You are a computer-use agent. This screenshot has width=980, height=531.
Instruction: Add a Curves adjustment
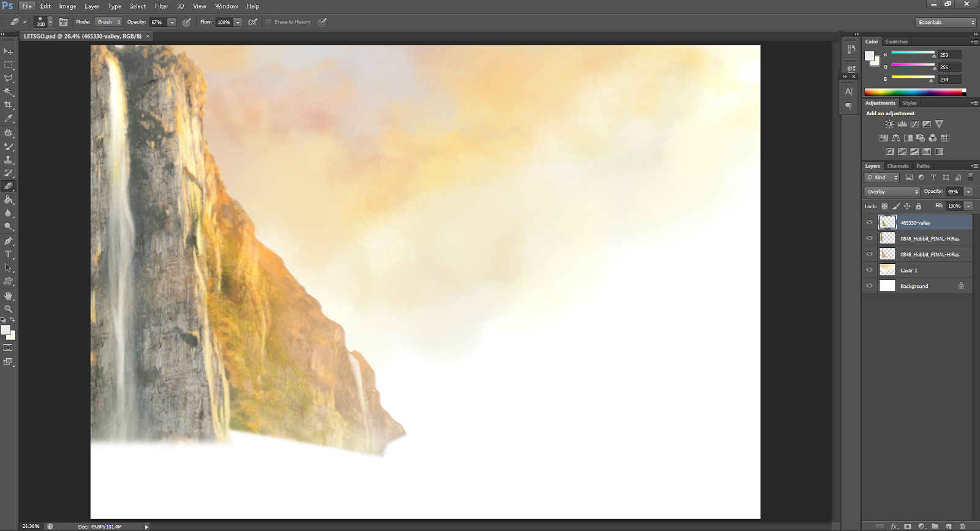click(914, 124)
